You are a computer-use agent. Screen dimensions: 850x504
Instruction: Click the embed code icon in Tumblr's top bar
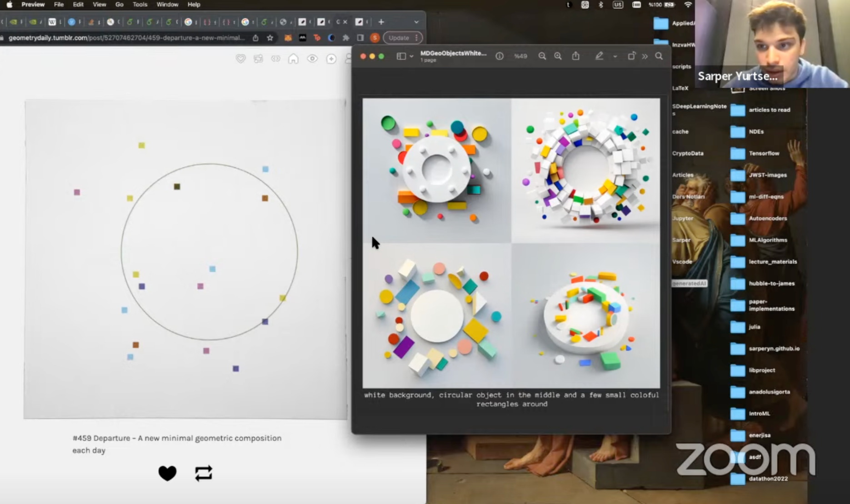[x=275, y=59]
